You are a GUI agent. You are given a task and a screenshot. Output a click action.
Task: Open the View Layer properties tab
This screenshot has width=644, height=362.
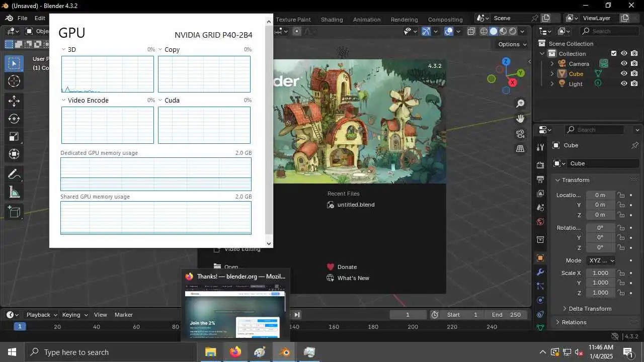pyautogui.click(x=540, y=193)
